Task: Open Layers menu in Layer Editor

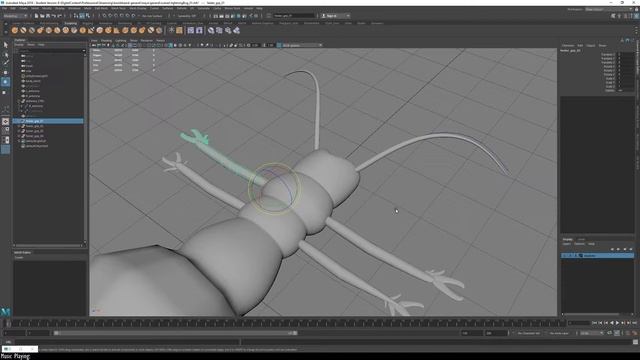Action: click(x=567, y=244)
